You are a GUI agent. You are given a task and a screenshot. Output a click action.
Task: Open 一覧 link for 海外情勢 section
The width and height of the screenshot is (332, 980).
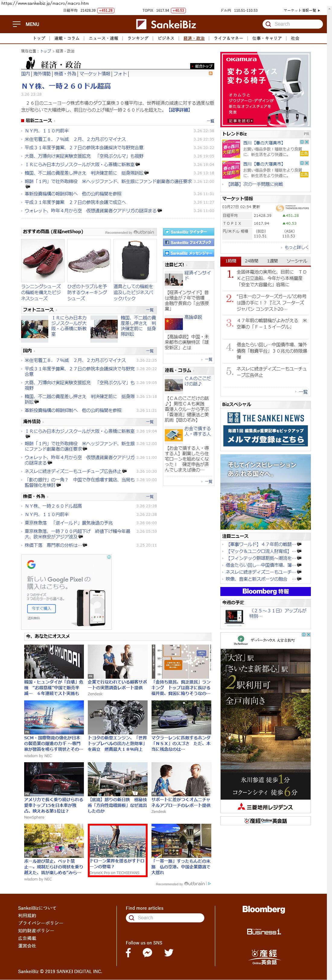(x=150, y=422)
